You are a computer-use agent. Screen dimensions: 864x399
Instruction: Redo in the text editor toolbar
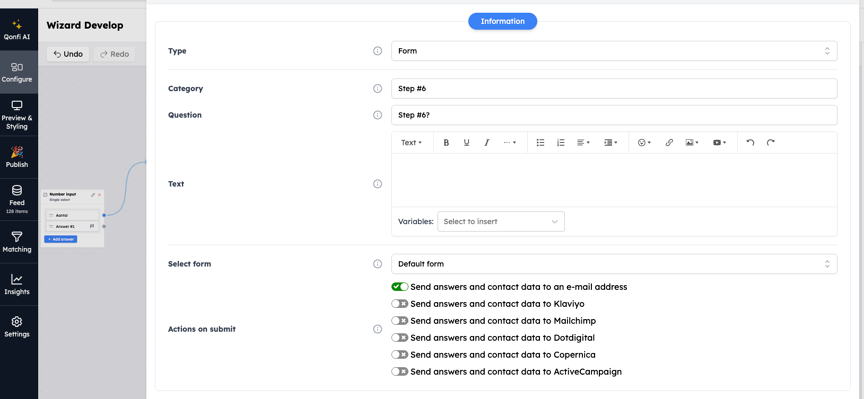tap(770, 143)
